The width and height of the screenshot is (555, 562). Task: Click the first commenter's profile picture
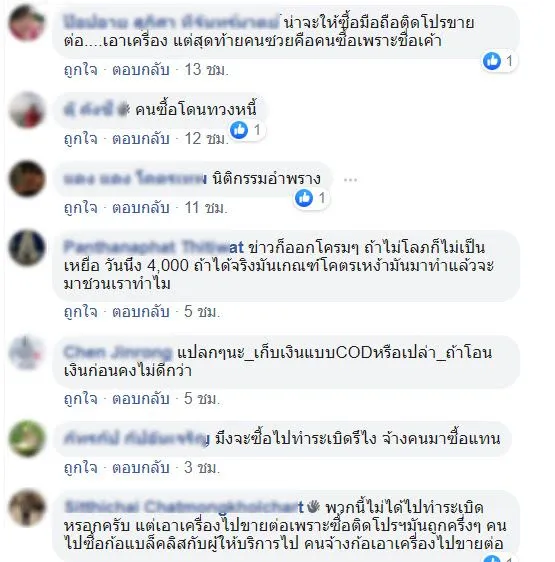point(27,23)
